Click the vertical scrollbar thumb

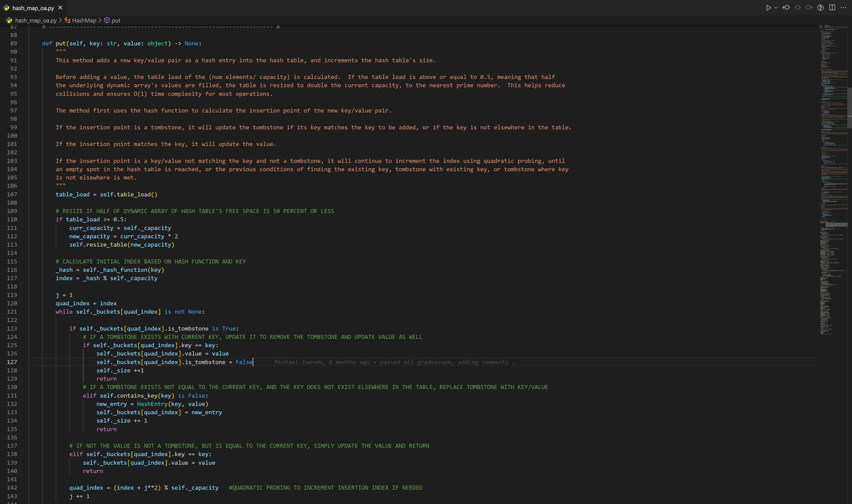click(x=850, y=108)
